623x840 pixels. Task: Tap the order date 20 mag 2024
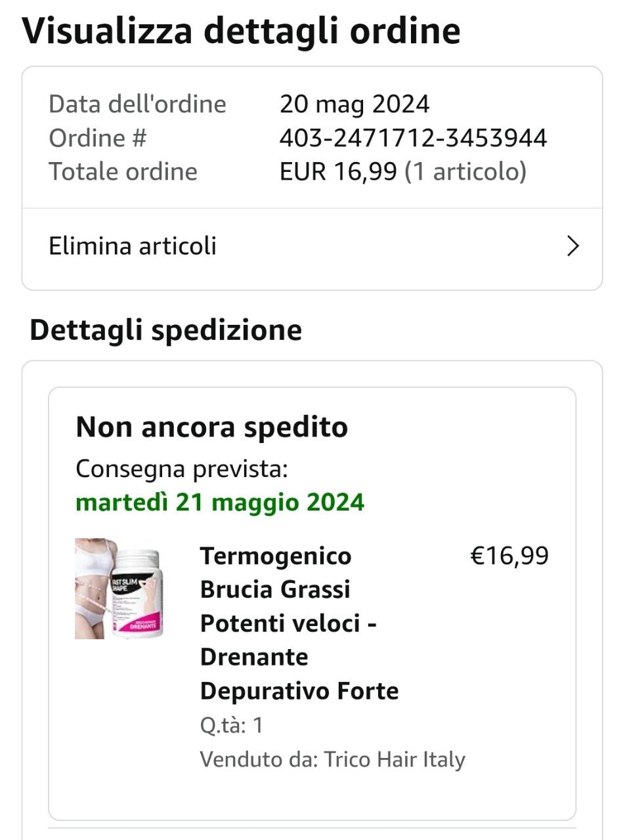(x=354, y=104)
